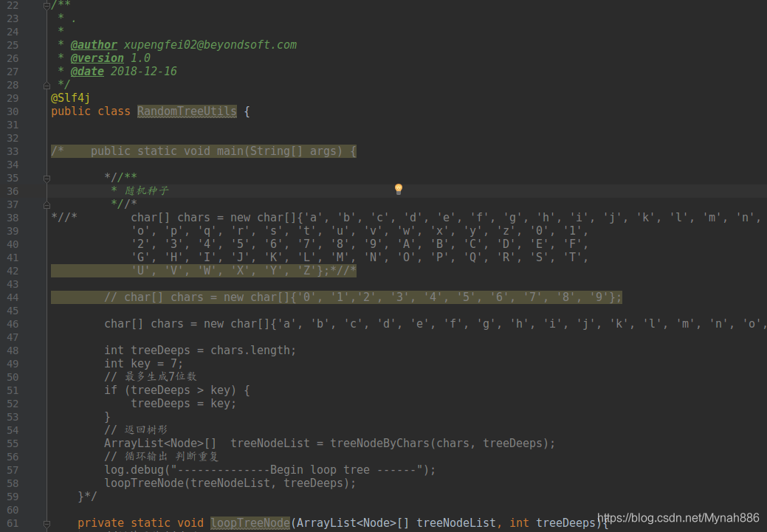The image size is (767, 532).
Task: Click the yellow lightbulb intention icon
Action: click(398, 189)
